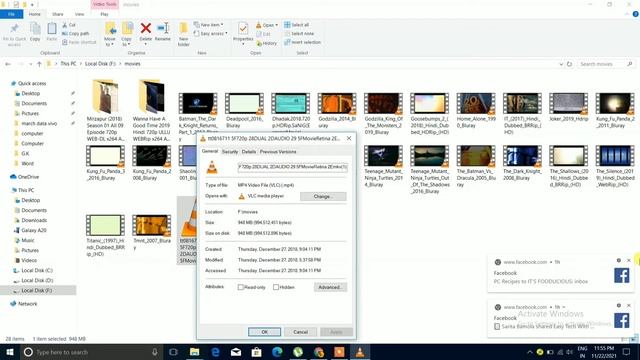Click OK in the Properties dialog
This screenshot has height=360, width=640.
[264, 332]
